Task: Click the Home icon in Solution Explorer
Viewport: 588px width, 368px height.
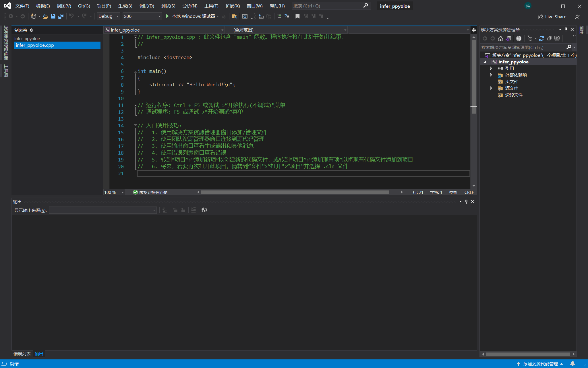Action: pyautogui.click(x=500, y=38)
